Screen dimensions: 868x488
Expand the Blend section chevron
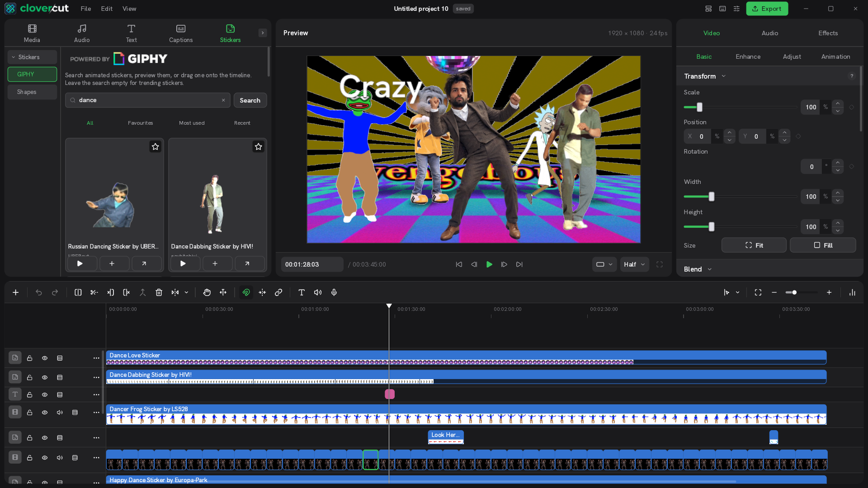(709, 269)
